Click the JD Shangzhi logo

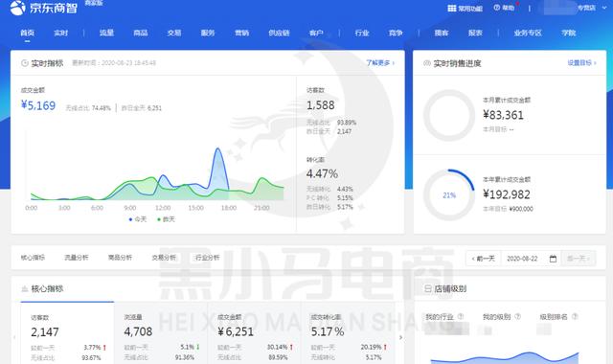pos(44,8)
